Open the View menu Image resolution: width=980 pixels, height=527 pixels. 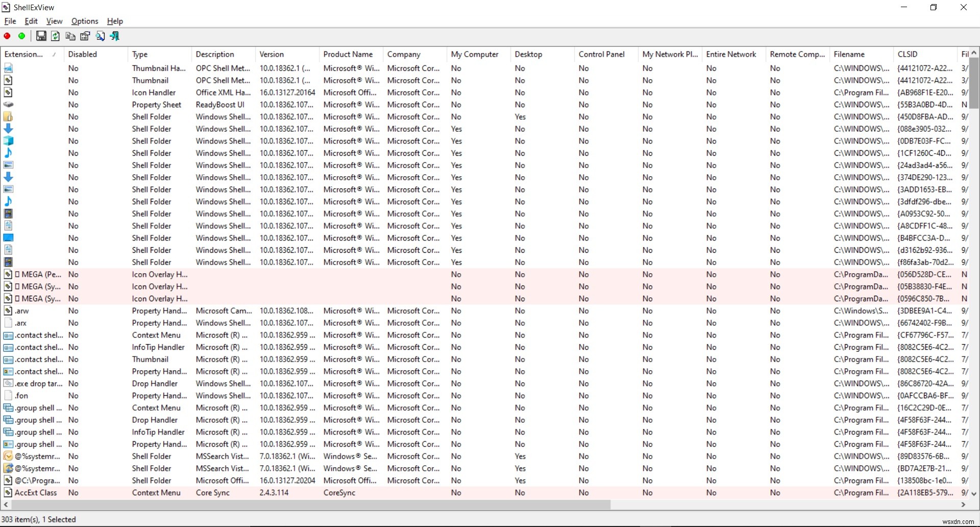coord(54,21)
